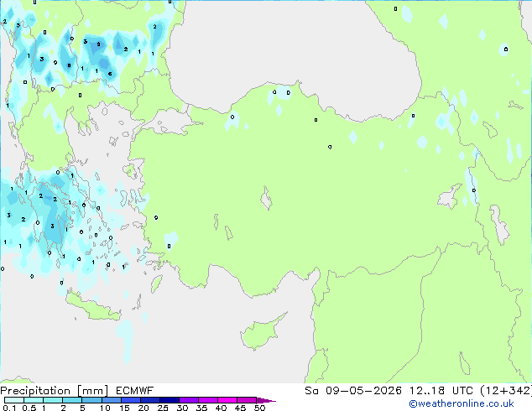Open the weatheronline.co.uk copyright link
Viewport: 532px width, 411px height.
point(461,403)
